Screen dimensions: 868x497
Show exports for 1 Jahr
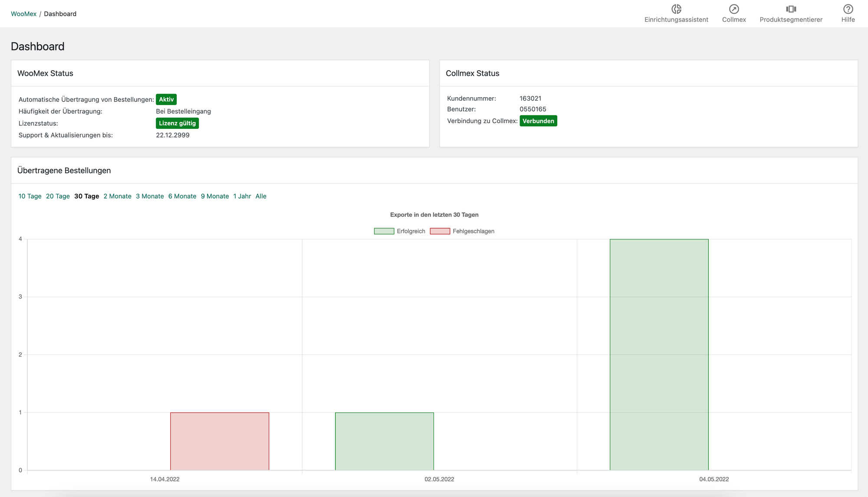pos(242,196)
